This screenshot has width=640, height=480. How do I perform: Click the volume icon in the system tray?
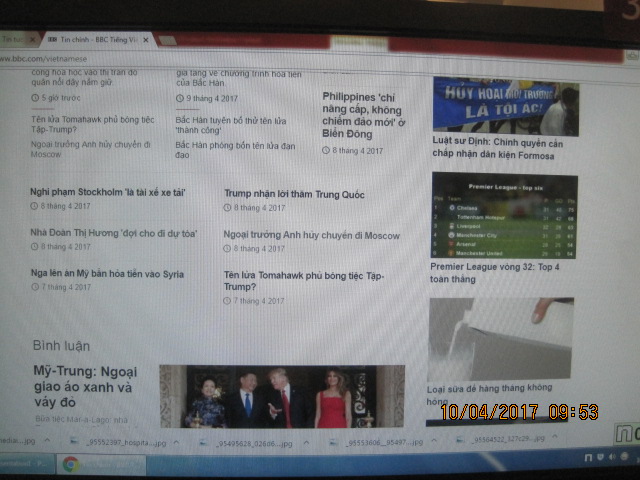[x=612, y=457]
